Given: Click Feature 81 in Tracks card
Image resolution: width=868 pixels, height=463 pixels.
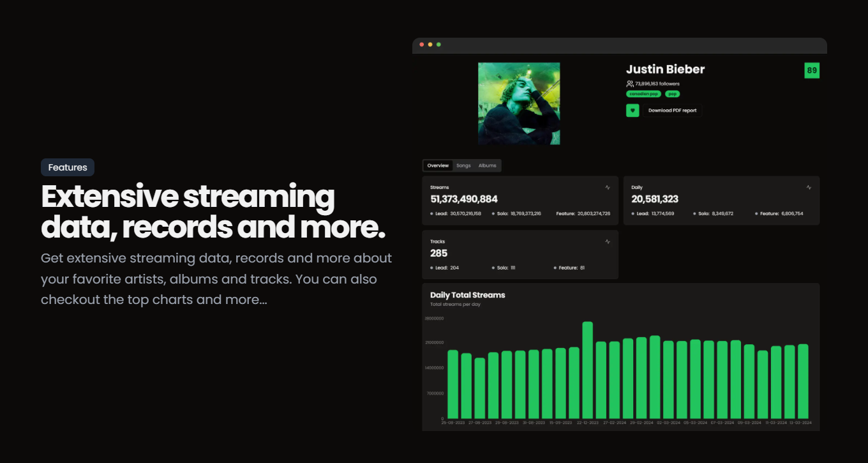Looking at the screenshot, I should [x=569, y=268].
